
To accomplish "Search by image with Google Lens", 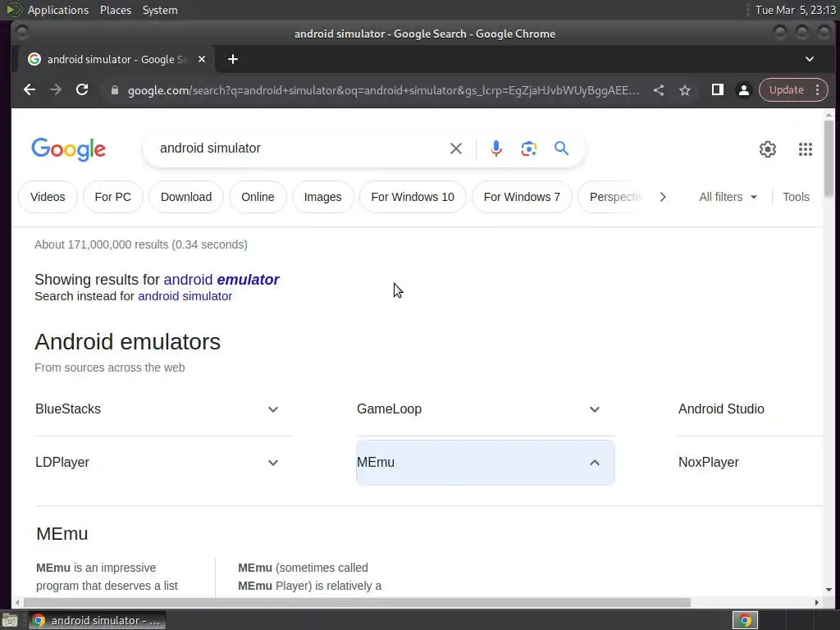I will 529,148.
